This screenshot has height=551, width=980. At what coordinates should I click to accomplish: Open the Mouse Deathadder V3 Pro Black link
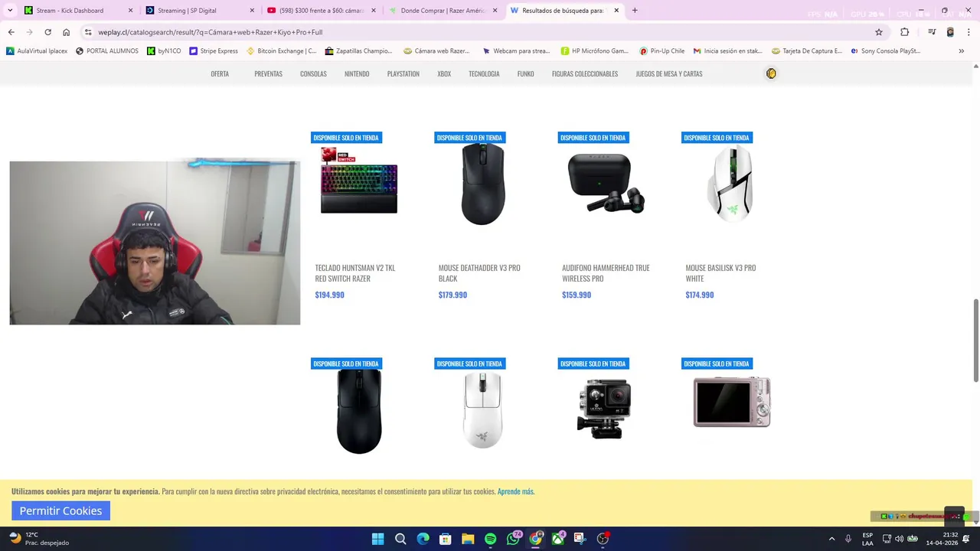(479, 273)
